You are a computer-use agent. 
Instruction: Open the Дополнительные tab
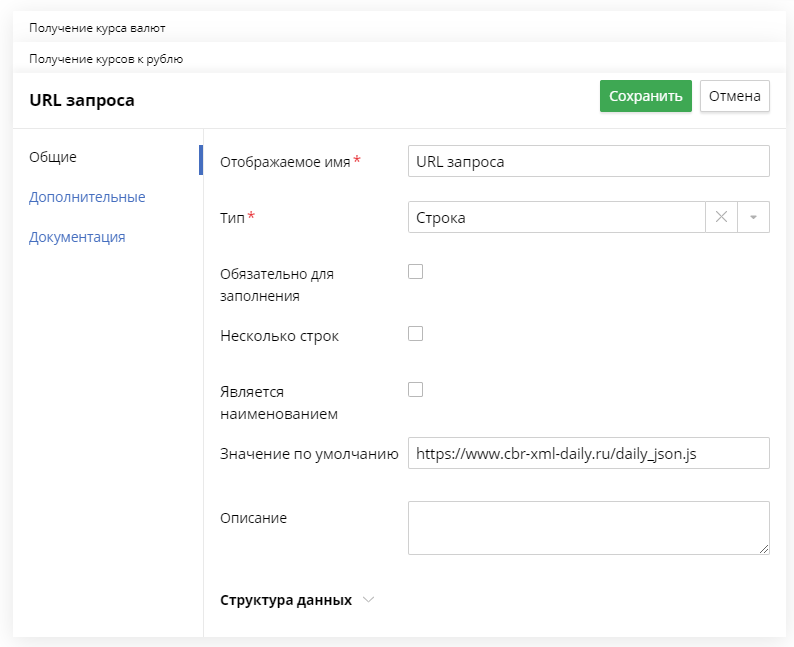(87, 197)
